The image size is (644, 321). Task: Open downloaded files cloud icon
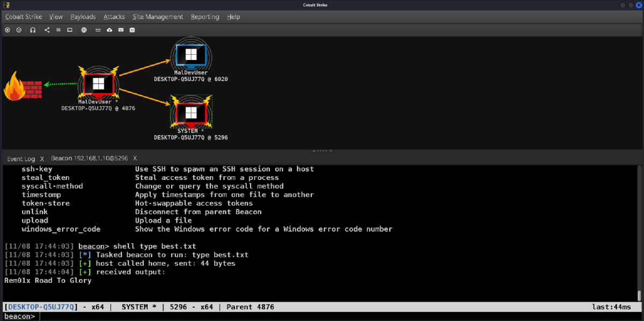click(x=109, y=30)
